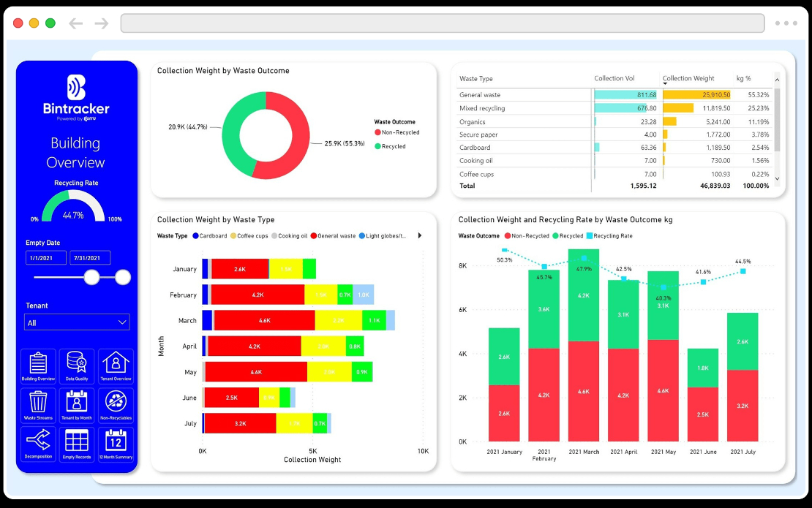Click the Bintracker logo
The width and height of the screenshot is (812, 508).
click(x=76, y=97)
